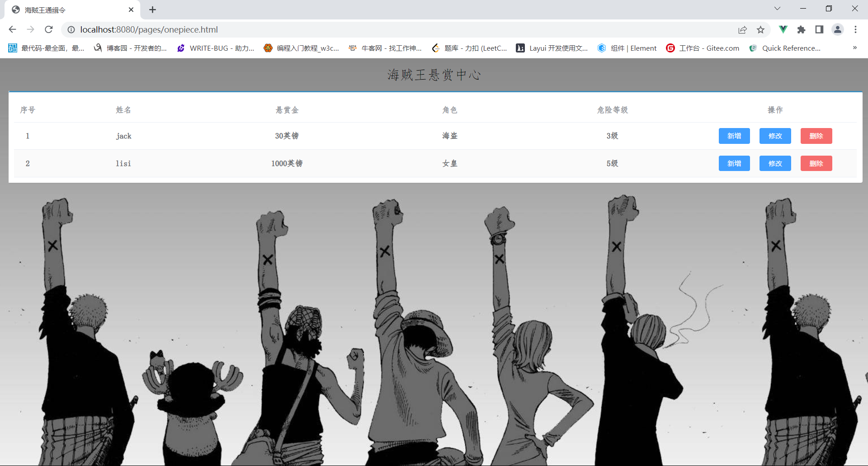
Task: Select the name cell 'lisi'
Action: pyautogui.click(x=123, y=163)
